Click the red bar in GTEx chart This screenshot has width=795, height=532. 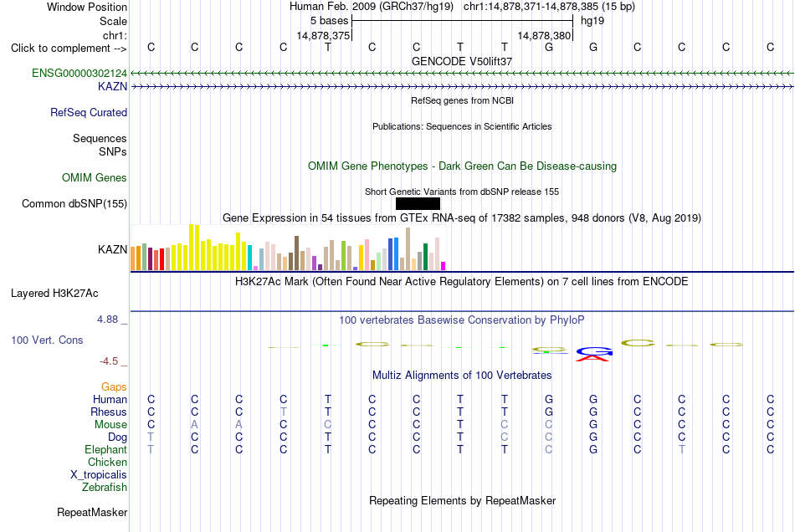pyautogui.click(x=162, y=259)
